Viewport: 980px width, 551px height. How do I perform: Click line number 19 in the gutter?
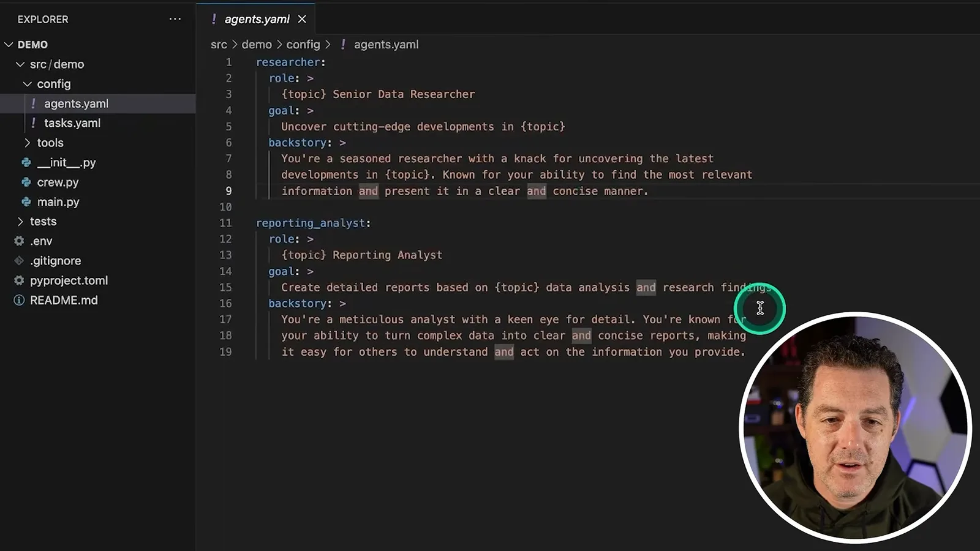point(225,352)
